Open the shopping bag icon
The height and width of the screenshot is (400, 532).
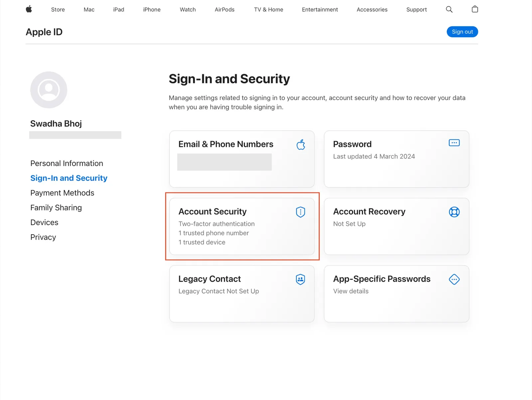[475, 9]
